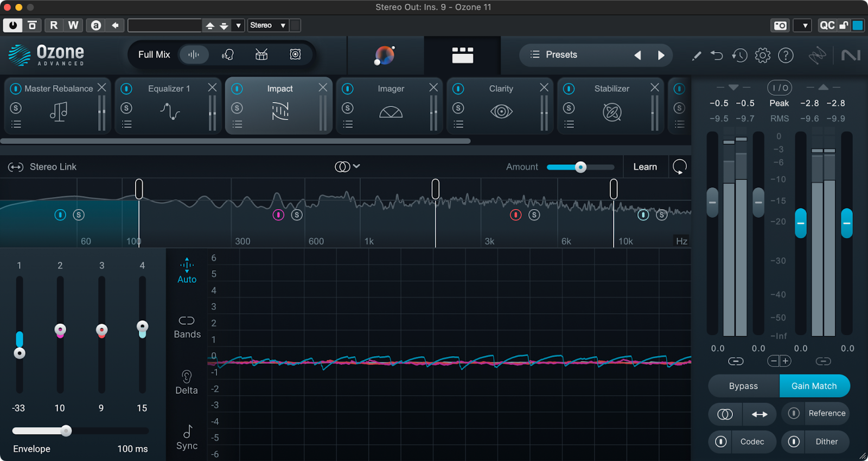Click the Envelope slider handle

(x=66, y=431)
